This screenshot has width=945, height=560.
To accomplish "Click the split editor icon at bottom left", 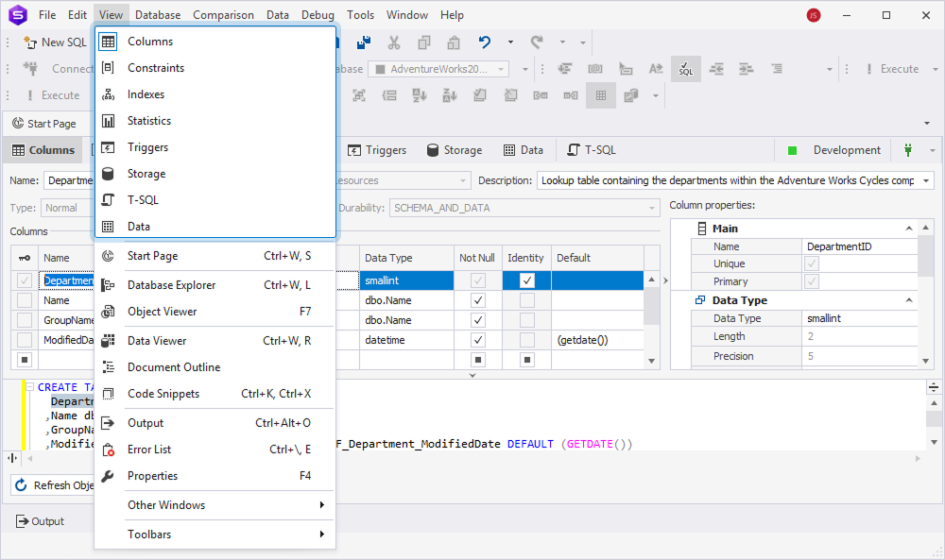I will pos(12,458).
